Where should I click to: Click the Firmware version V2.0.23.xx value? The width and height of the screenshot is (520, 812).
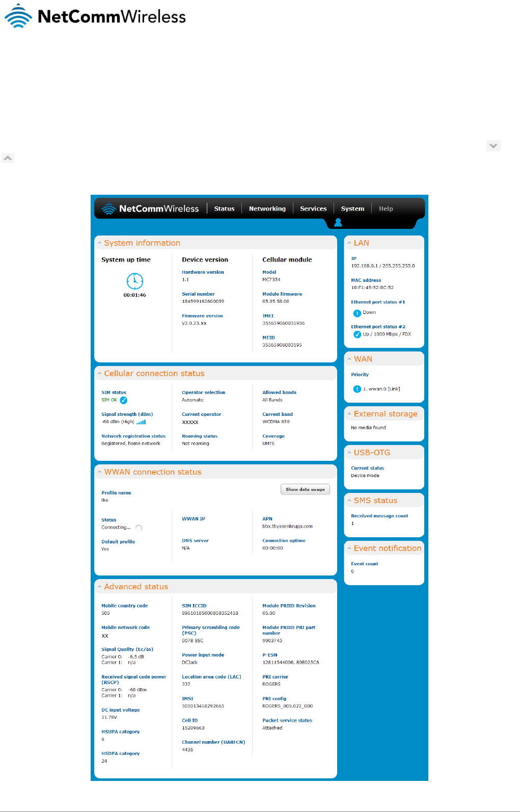pos(194,323)
